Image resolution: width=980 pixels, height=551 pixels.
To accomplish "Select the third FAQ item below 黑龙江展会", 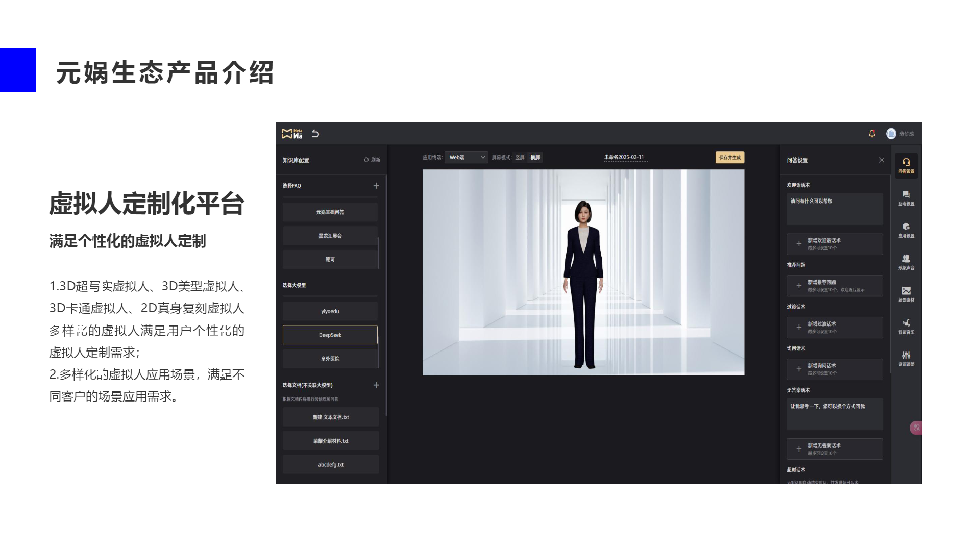I will (x=330, y=260).
